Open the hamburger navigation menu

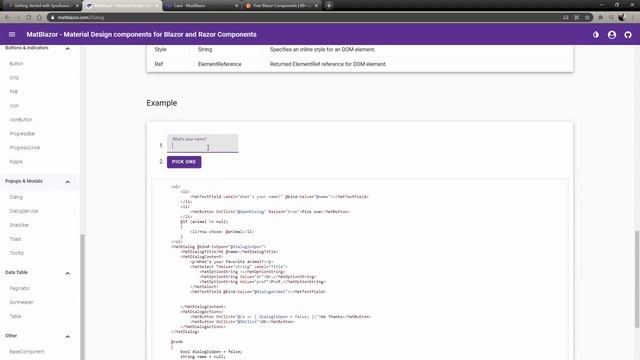(12, 35)
